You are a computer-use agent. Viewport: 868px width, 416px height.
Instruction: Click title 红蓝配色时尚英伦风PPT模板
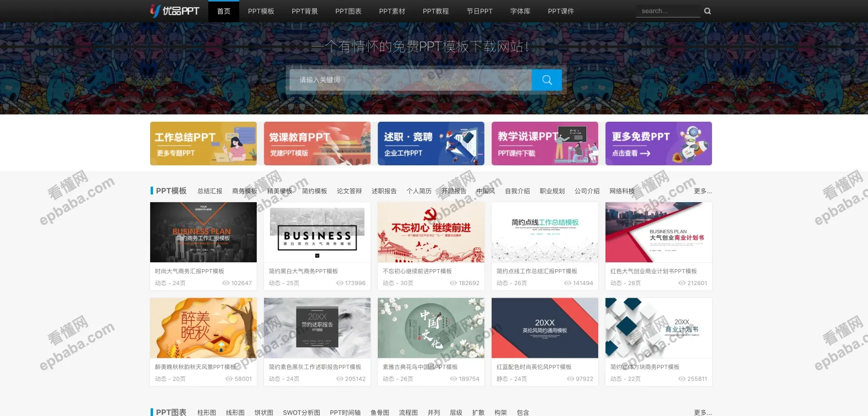click(534, 367)
